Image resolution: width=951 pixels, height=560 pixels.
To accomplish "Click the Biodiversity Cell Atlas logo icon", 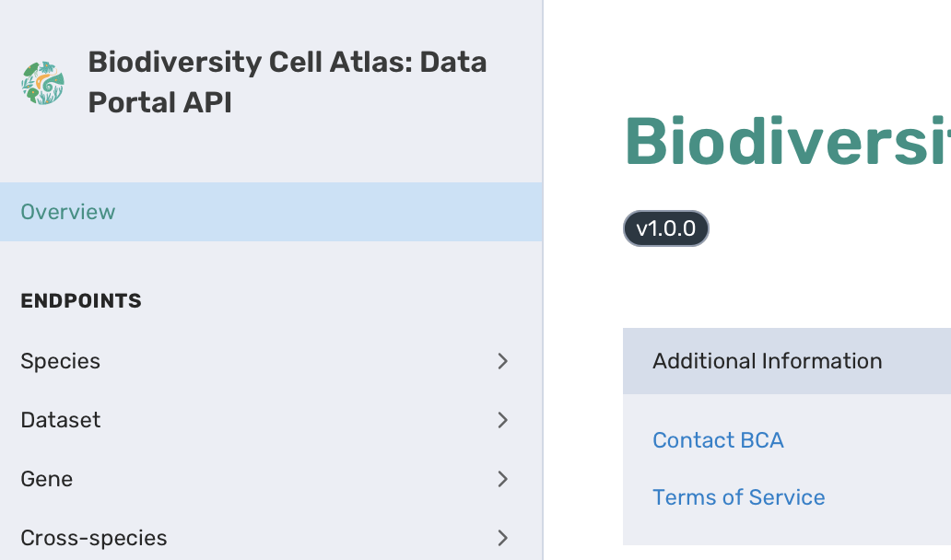I will point(42,83).
